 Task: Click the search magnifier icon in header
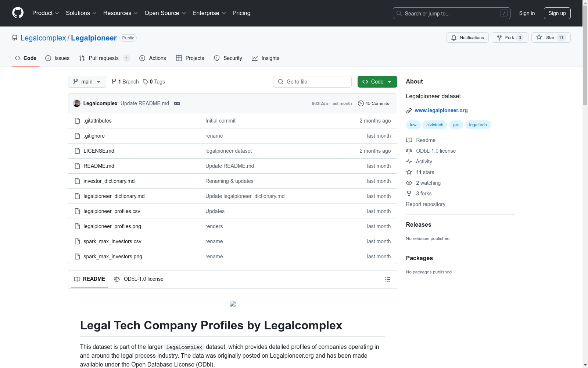click(x=399, y=13)
